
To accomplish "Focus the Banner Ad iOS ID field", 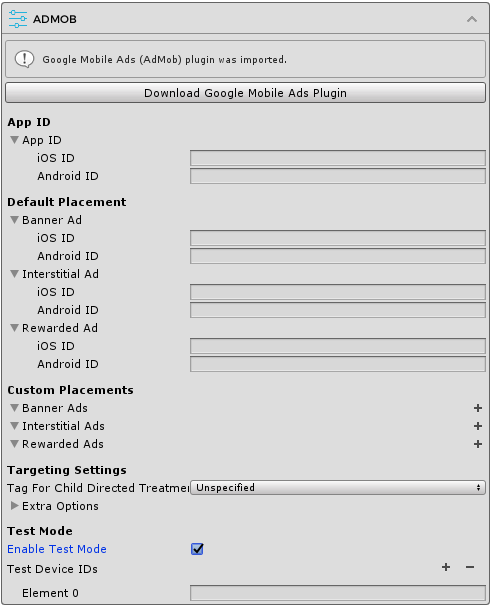I will coord(338,238).
